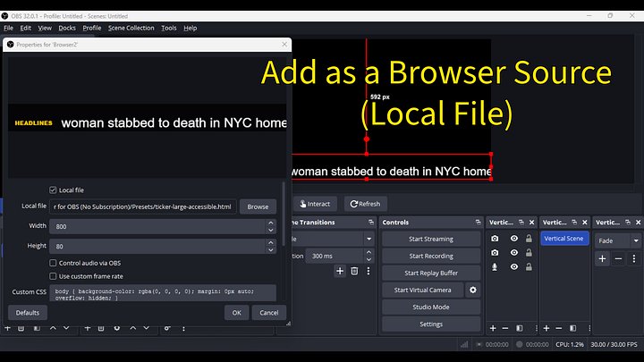
Task: Decrease 300 ms duration with down arrow
Action: point(369,259)
